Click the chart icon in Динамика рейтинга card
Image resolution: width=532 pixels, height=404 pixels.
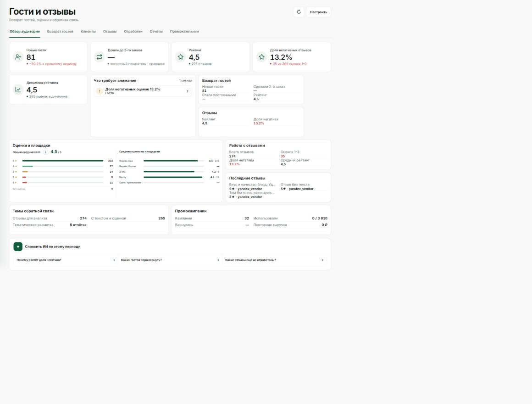18,90
